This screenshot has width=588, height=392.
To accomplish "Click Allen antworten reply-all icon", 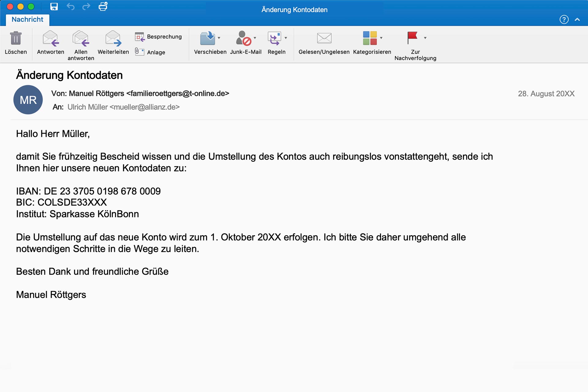I will (x=81, y=38).
